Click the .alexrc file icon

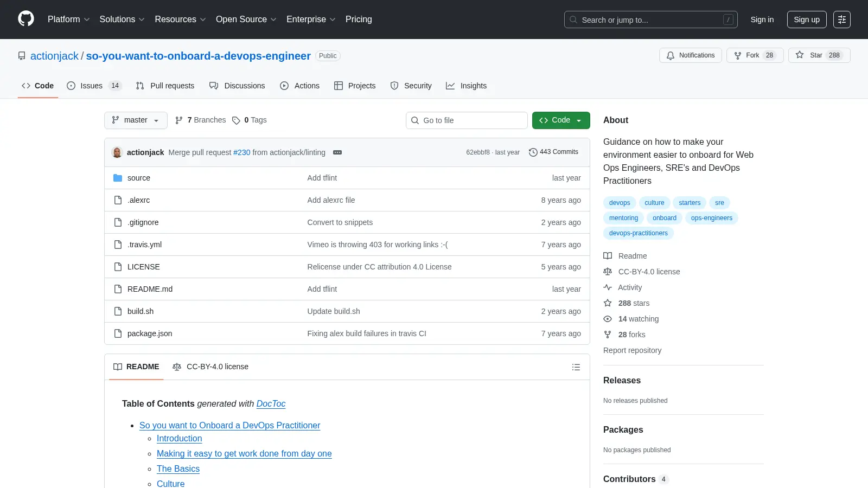pyautogui.click(x=118, y=200)
